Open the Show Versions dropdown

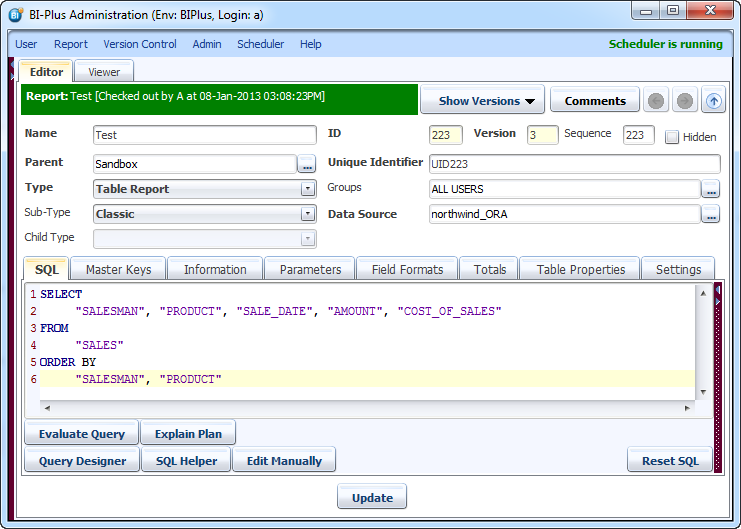(481, 101)
